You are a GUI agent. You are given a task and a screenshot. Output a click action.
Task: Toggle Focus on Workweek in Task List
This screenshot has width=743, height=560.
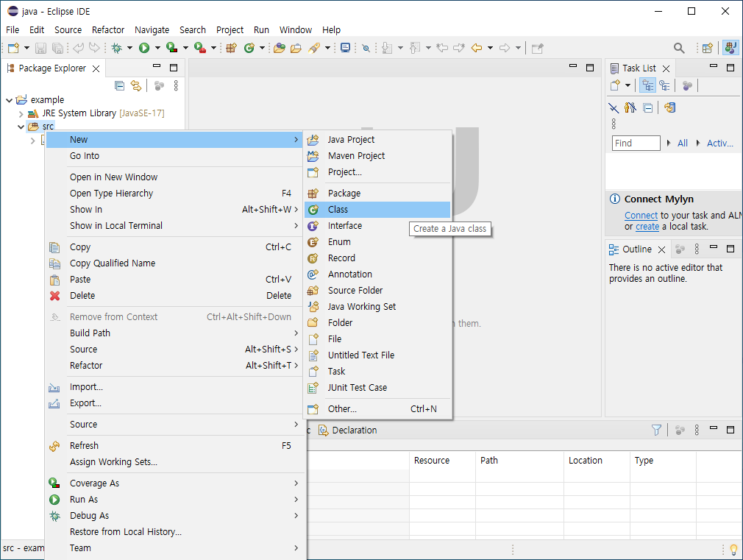click(687, 86)
